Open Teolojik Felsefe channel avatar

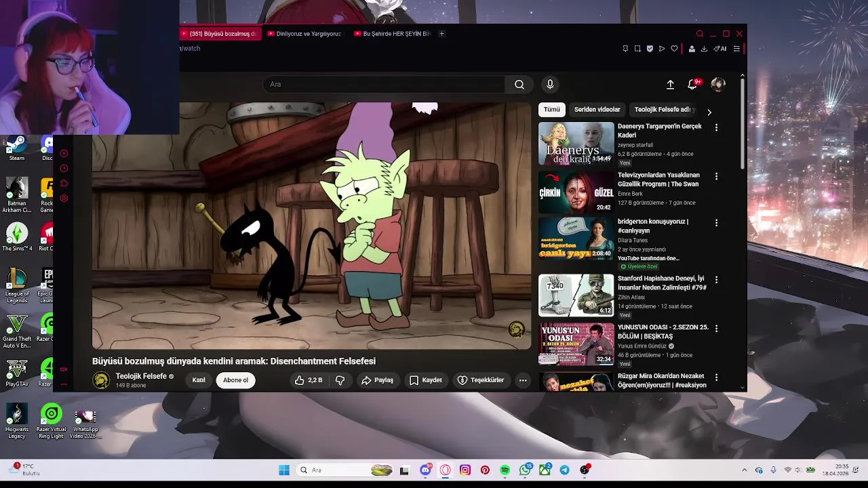tap(101, 380)
